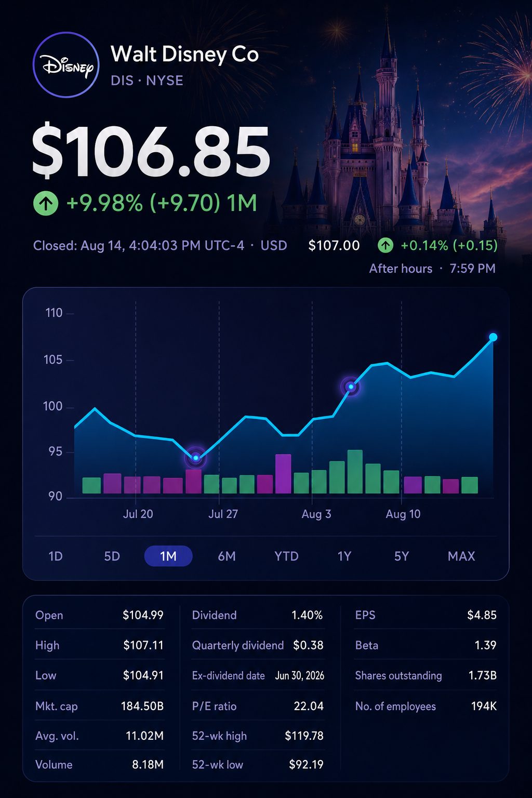The width and height of the screenshot is (532, 798).
Task: Click the 52-wk high value $119.78
Action: pos(304,736)
